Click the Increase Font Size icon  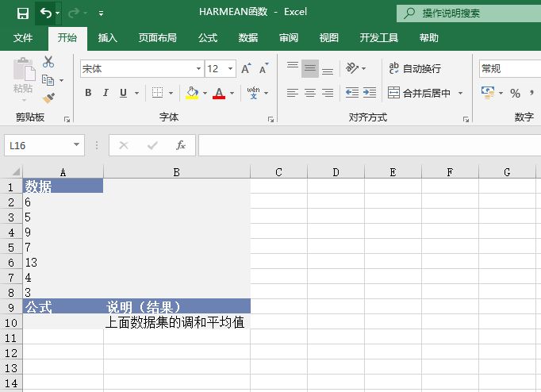247,69
